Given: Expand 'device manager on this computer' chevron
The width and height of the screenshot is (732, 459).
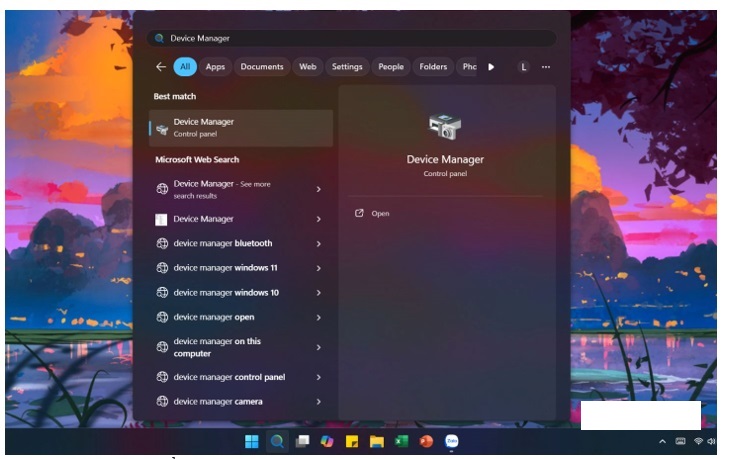Looking at the screenshot, I should coord(318,347).
